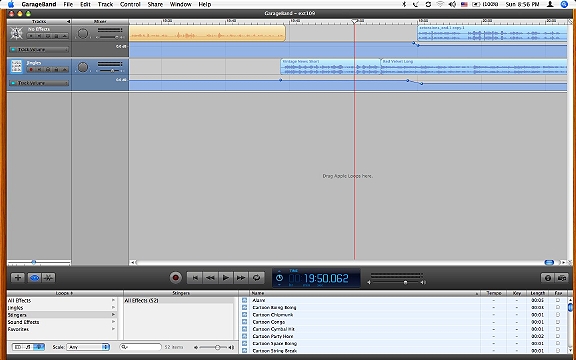Click the Vintage News Short region
The image size is (576, 360).
click(331, 66)
